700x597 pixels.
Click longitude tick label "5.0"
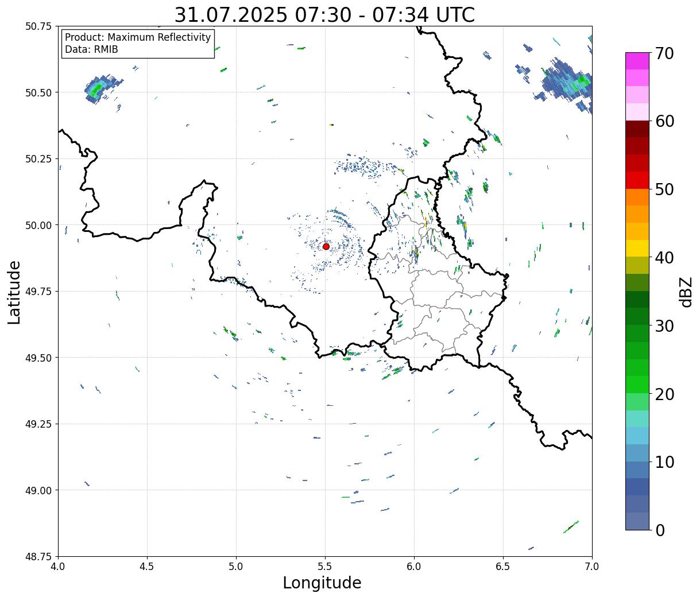coord(236,567)
